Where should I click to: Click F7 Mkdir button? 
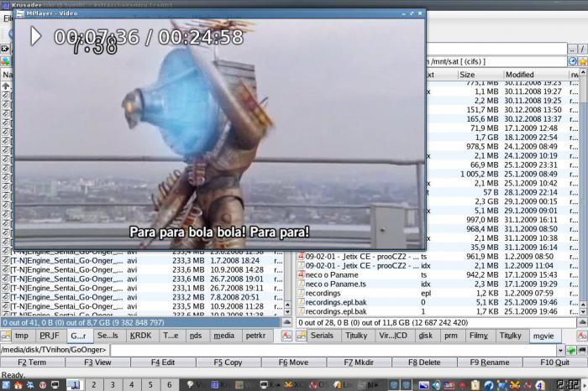pos(359,362)
